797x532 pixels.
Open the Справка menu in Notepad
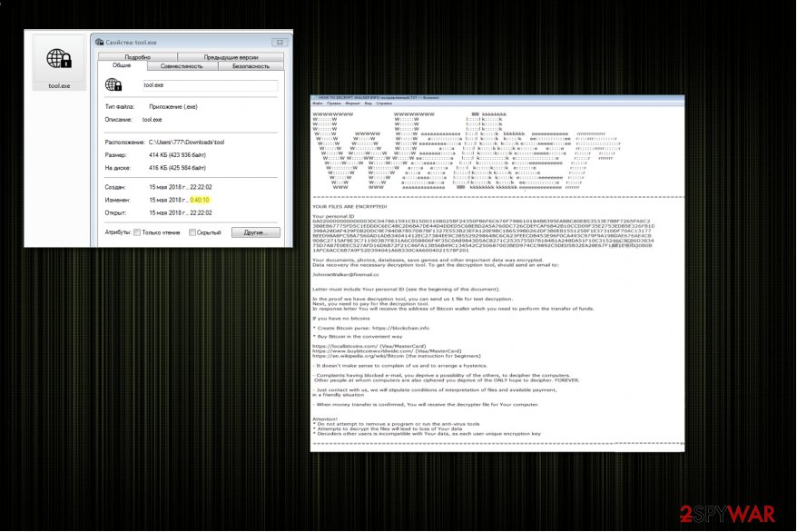(381, 103)
